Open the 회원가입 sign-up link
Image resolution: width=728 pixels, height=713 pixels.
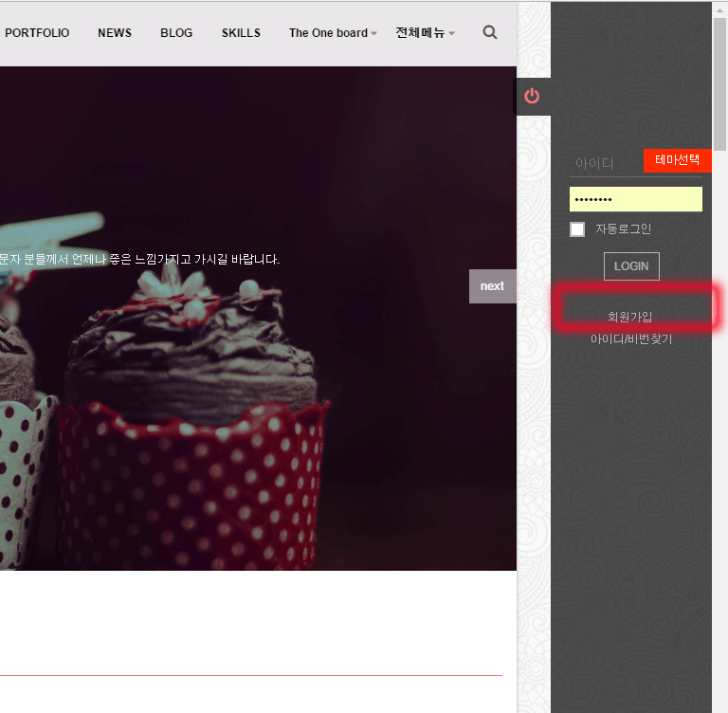coord(630,317)
